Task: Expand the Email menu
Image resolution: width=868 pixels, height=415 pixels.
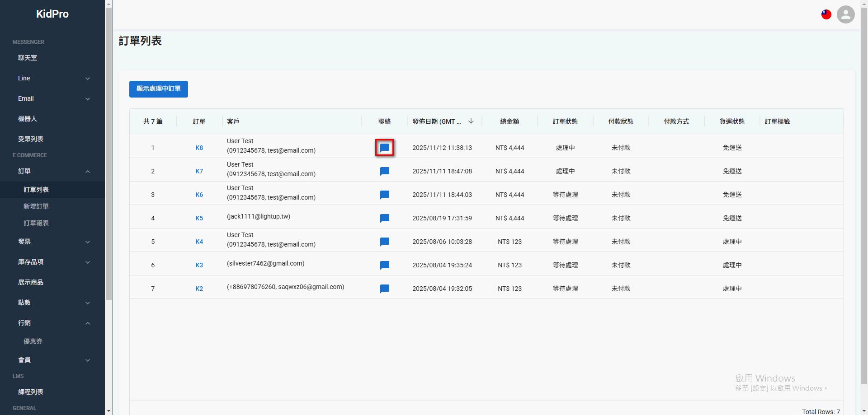Action: (x=88, y=99)
